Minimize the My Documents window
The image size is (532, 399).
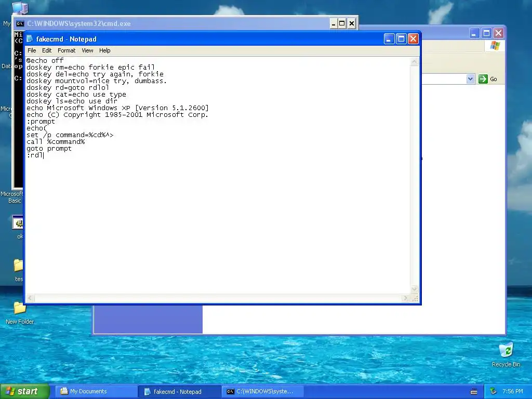[x=474, y=33]
